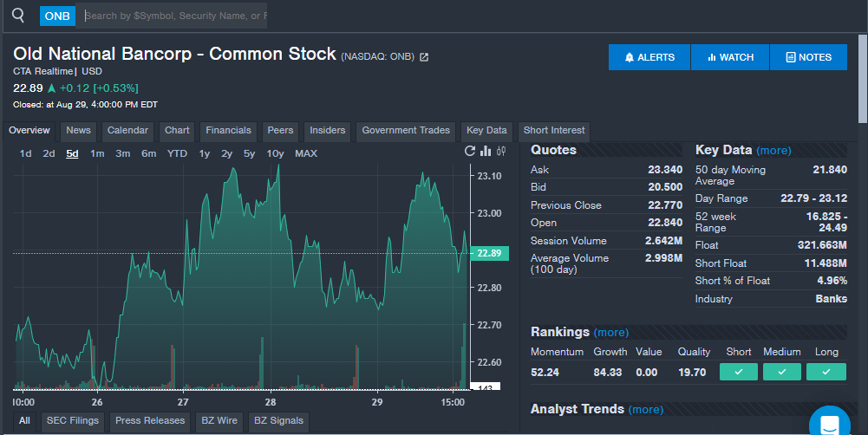The image size is (868, 435).
Task: Select the 1y chart range
Action: [205, 154]
